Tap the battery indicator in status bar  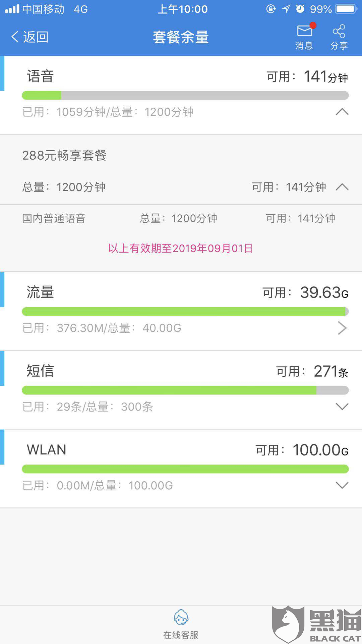[x=346, y=9]
